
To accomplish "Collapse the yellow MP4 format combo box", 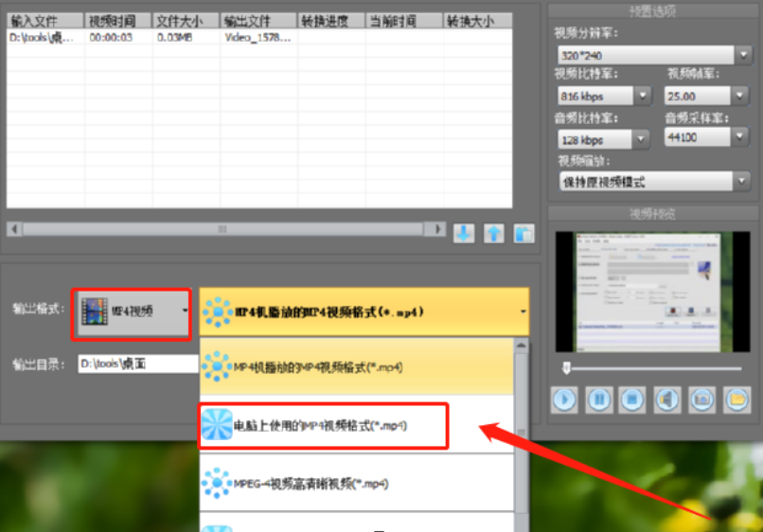I will click(523, 311).
